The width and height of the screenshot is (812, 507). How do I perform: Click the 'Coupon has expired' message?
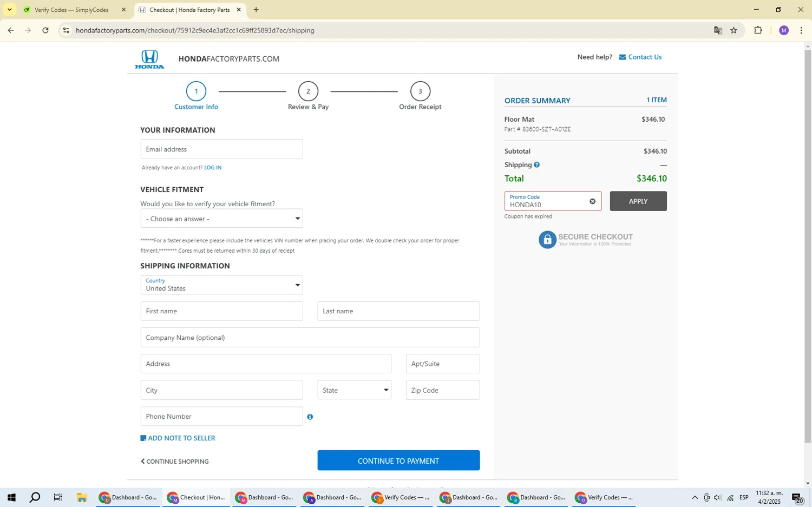[528, 216]
